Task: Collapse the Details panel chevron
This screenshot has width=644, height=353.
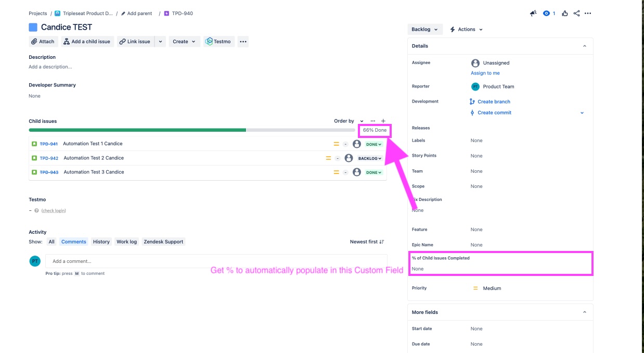Action: [x=584, y=46]
